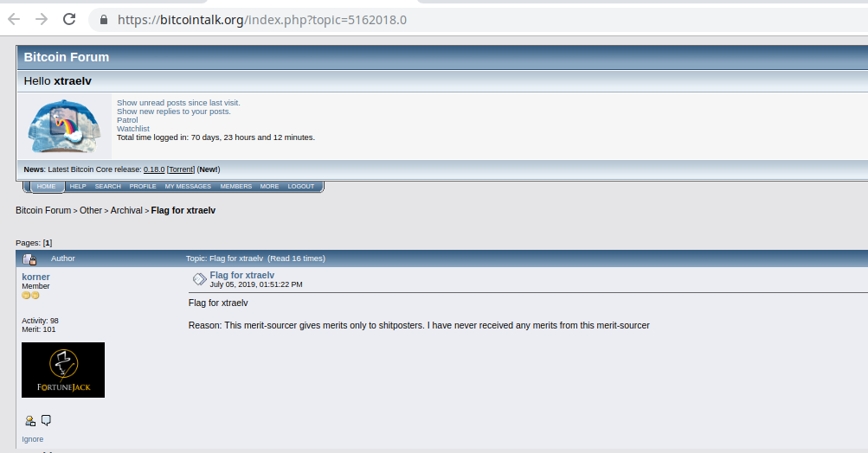The height and width of the screenshot is (453, 868).
Task: Click the post message icon beside the post title
Action: [199, 279]
